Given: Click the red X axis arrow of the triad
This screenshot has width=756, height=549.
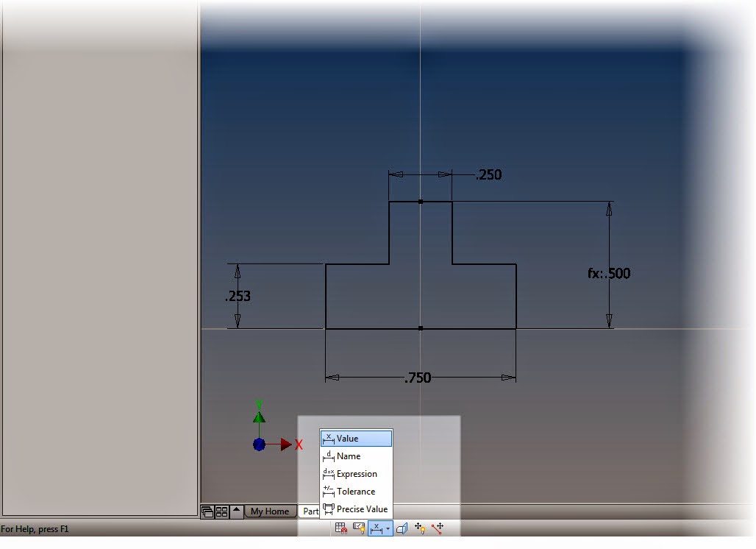Looking at the screenshot, I should click(x=285, y=444).
